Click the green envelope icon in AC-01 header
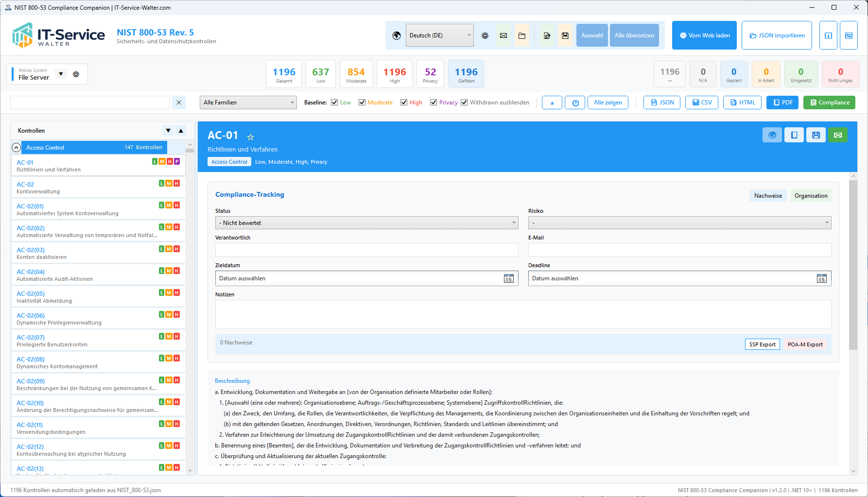 (837, 135)
